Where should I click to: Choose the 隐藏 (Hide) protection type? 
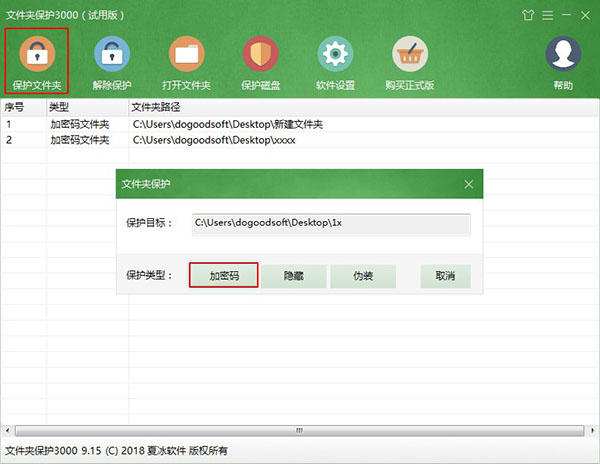(294, 275)
